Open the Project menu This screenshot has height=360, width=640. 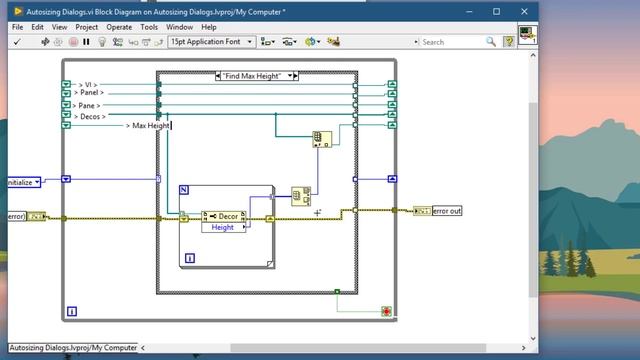[87, 27]
